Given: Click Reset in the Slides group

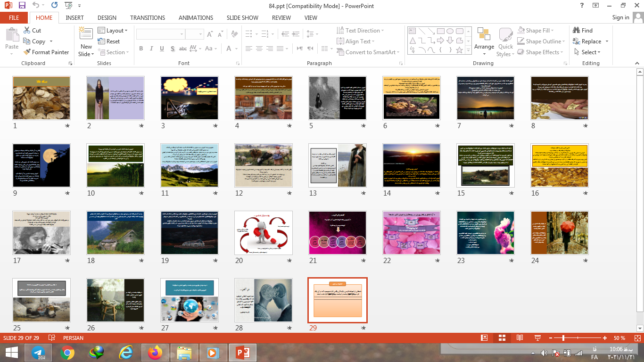Looking at the screenshot, I should click(x=109, y=41).
